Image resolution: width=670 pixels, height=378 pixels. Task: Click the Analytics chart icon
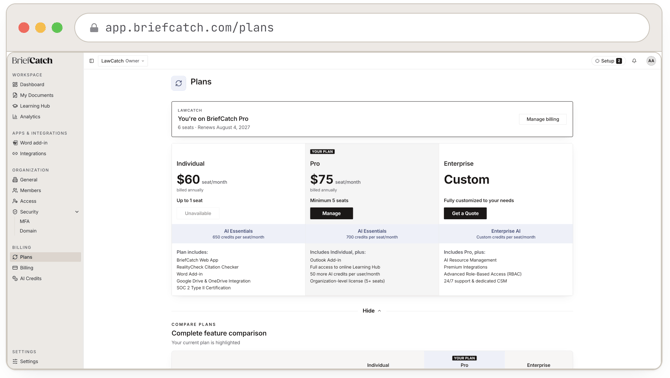click(x=15, y=117)
